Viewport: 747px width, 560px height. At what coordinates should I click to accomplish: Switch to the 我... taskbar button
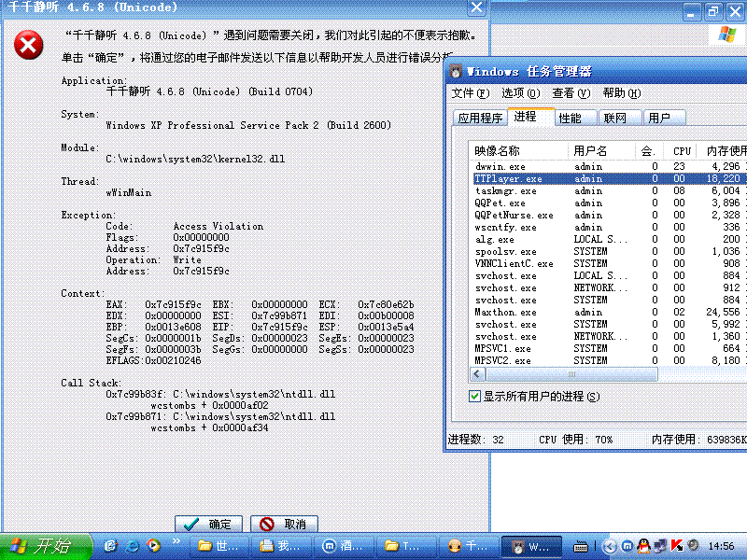282,546
